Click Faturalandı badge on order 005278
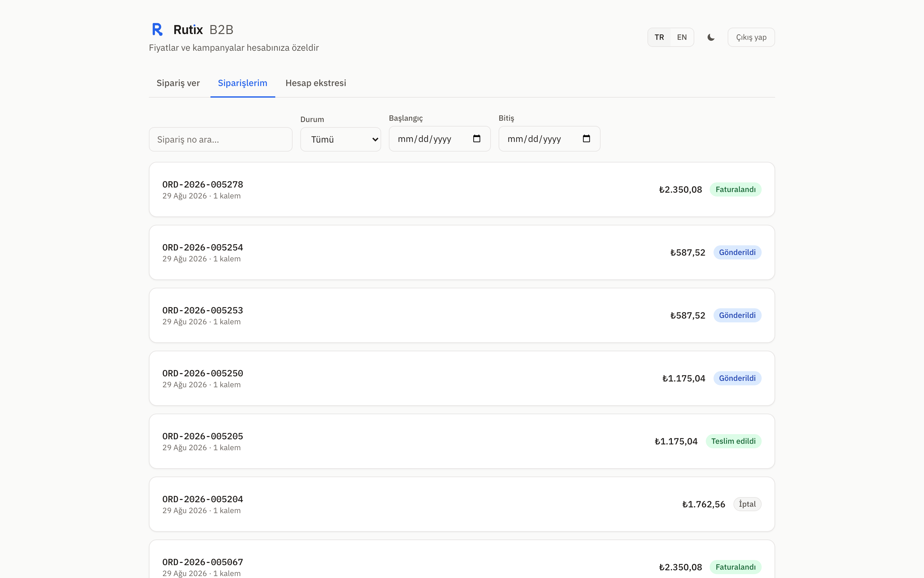Viewport: 924px width, 578px height. (735, 189)
